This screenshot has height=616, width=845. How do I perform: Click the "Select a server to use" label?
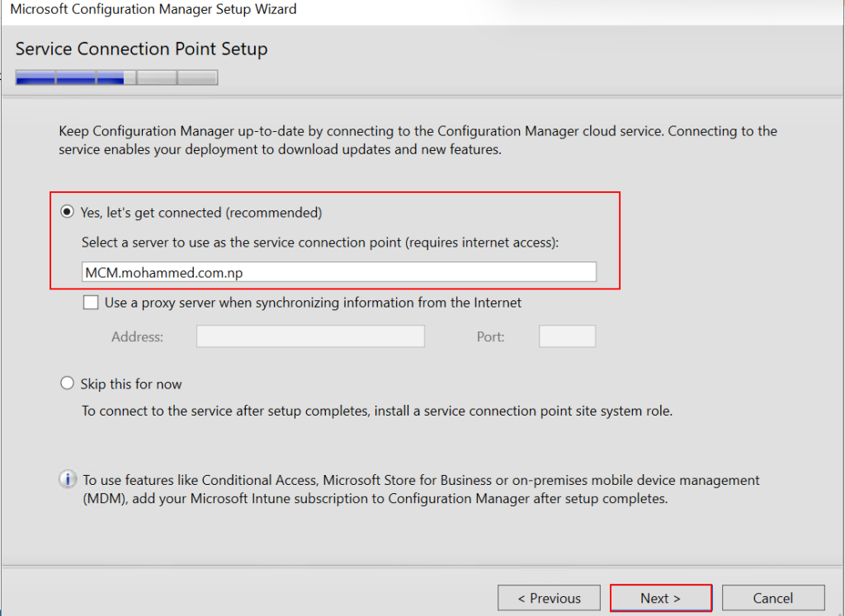point(319,242)
